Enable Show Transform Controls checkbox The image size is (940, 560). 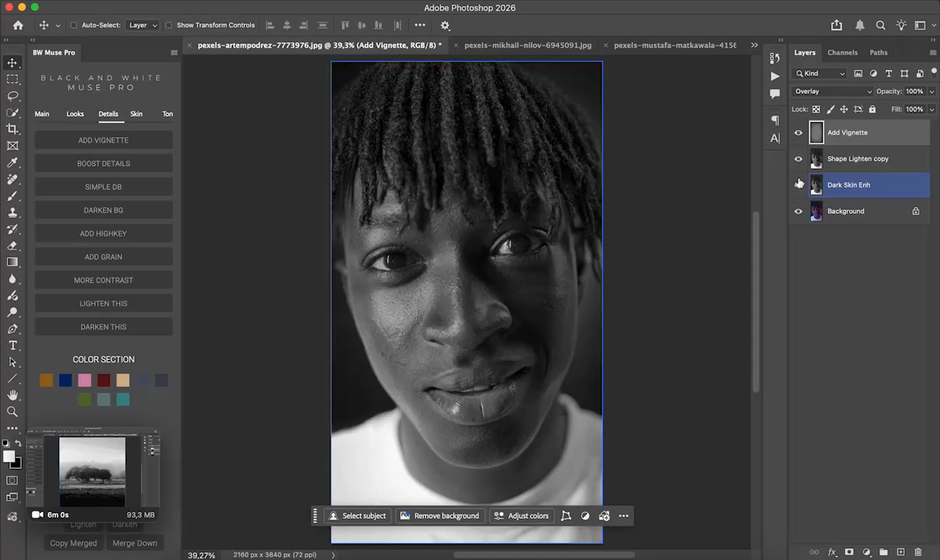169,25
